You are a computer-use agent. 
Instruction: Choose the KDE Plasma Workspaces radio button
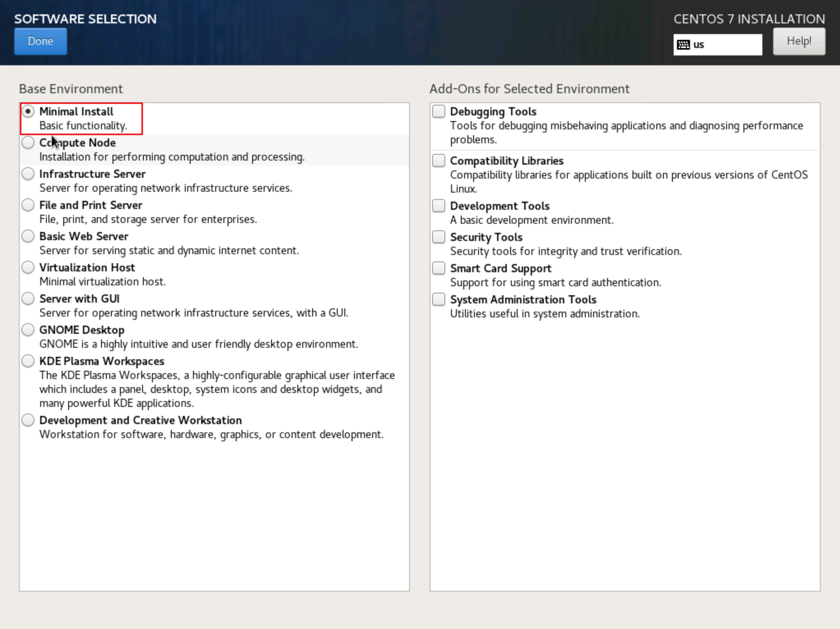(28, 361)
